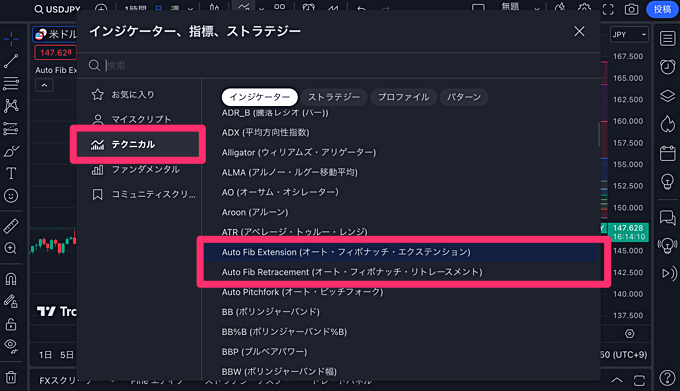Close the indicators dialog
The width and height of the screenshot is (680, 391).
pyautogui.click(x=579, y=31)
